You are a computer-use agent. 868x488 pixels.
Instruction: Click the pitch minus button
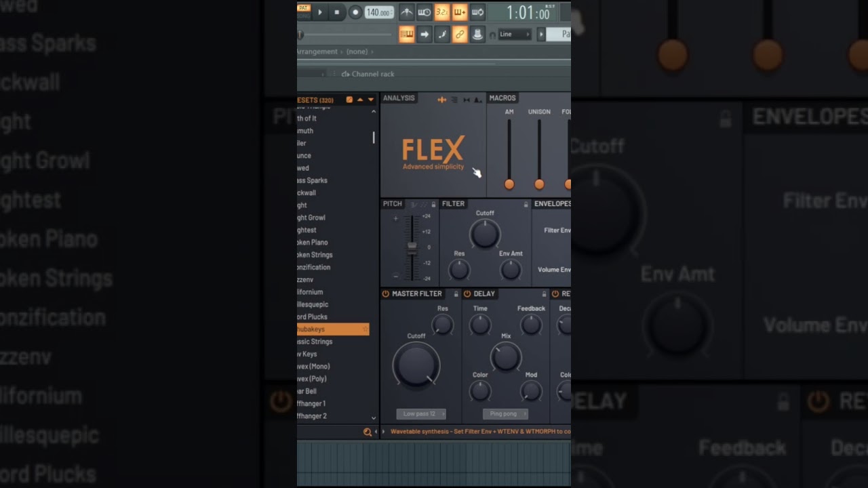tap(396, 276)
